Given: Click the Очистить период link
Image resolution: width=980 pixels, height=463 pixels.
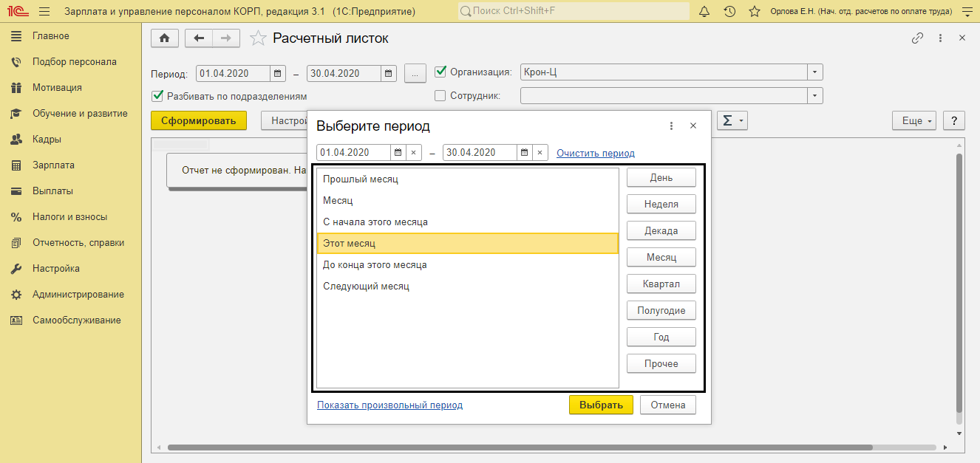Looking at the screenshot, I should click(x=595, y=154).
